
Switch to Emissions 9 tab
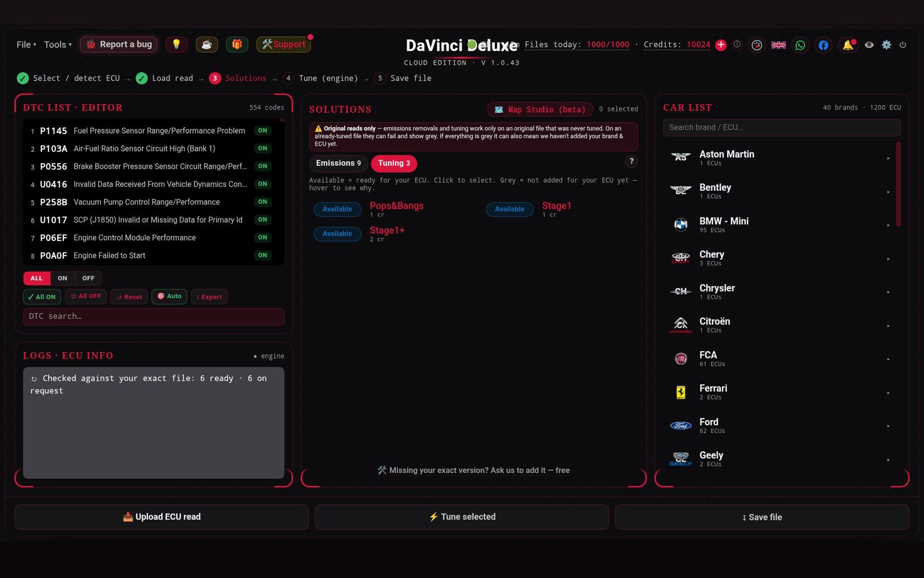338,163
